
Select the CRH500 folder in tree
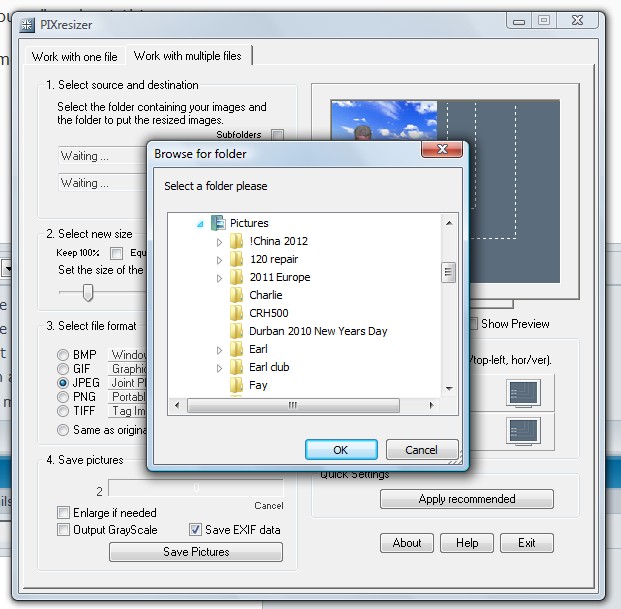point(269,313)
